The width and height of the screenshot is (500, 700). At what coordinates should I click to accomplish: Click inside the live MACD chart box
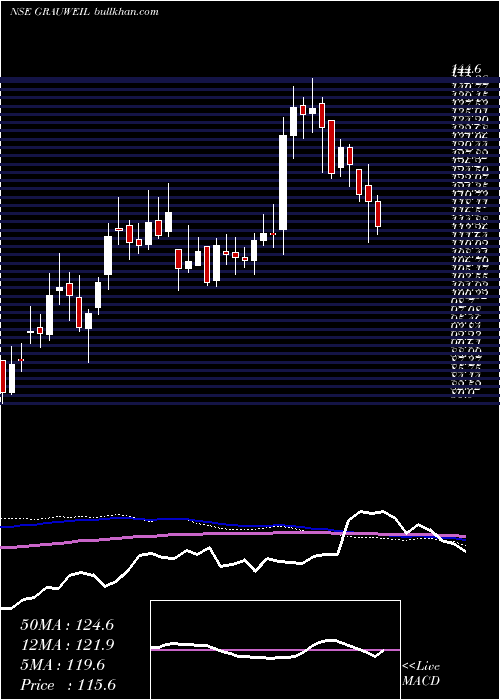point(275,650)
